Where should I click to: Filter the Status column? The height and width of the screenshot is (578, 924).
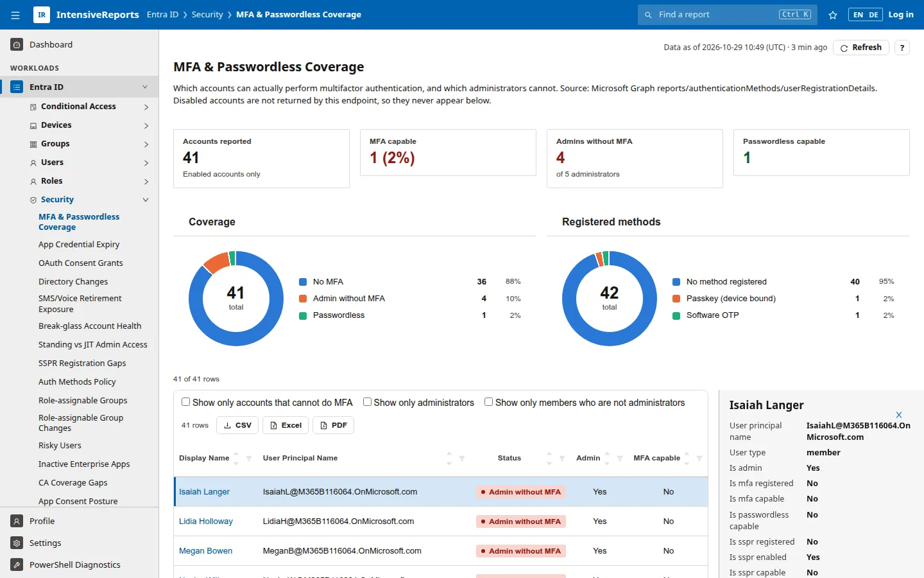[x=562, y=459]
